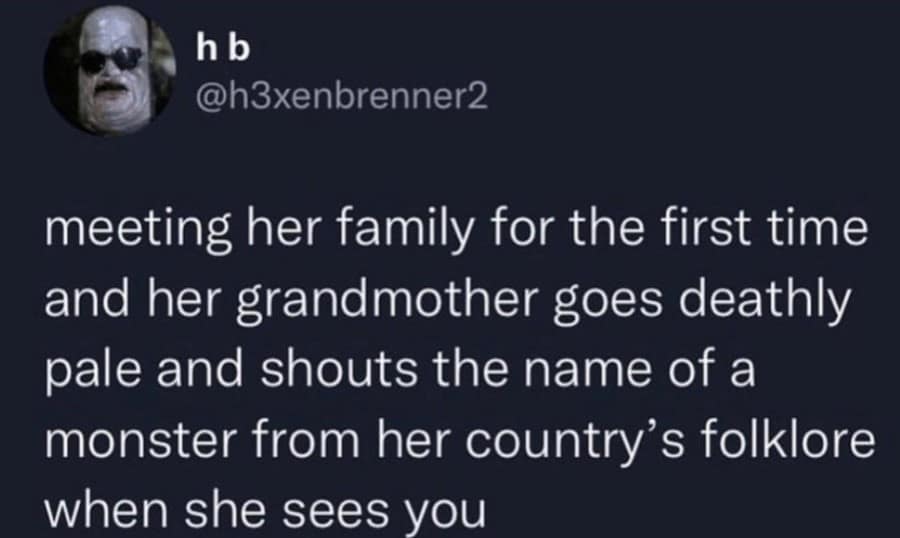The image size is (900, 538).
Task: Click the word "grandmother" in the tweet
Action: pyautogui.click(x=356, y=298)
